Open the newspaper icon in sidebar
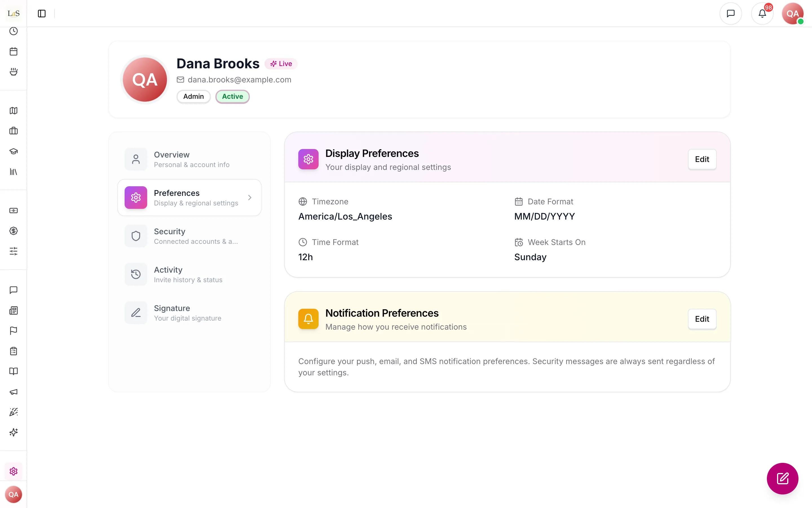 point(14,310)
